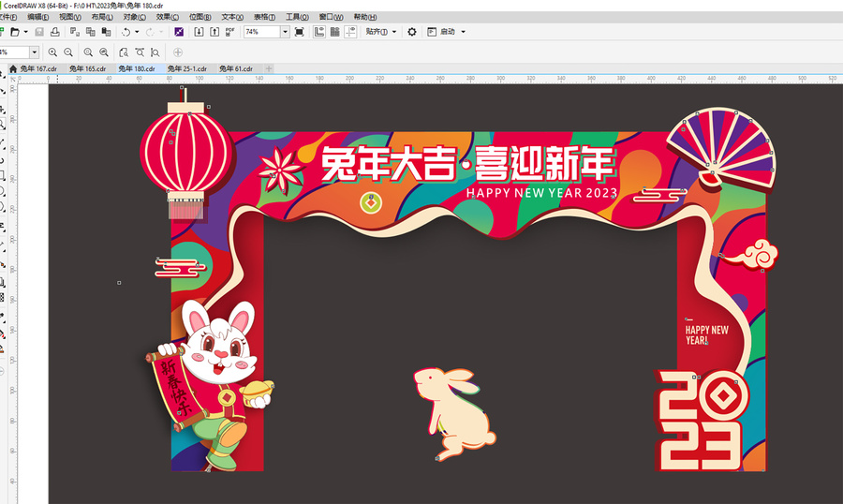843x504 pixels.
Task: Select the red lantern object on canvas
Action: click(186, 154)
